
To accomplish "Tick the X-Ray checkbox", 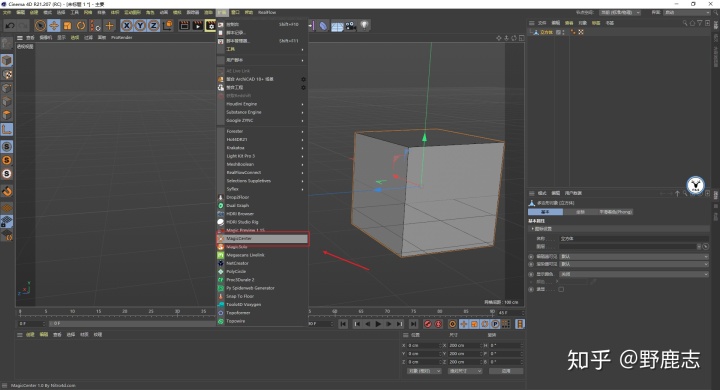I will pyautogui.click(x=561, y=289).
